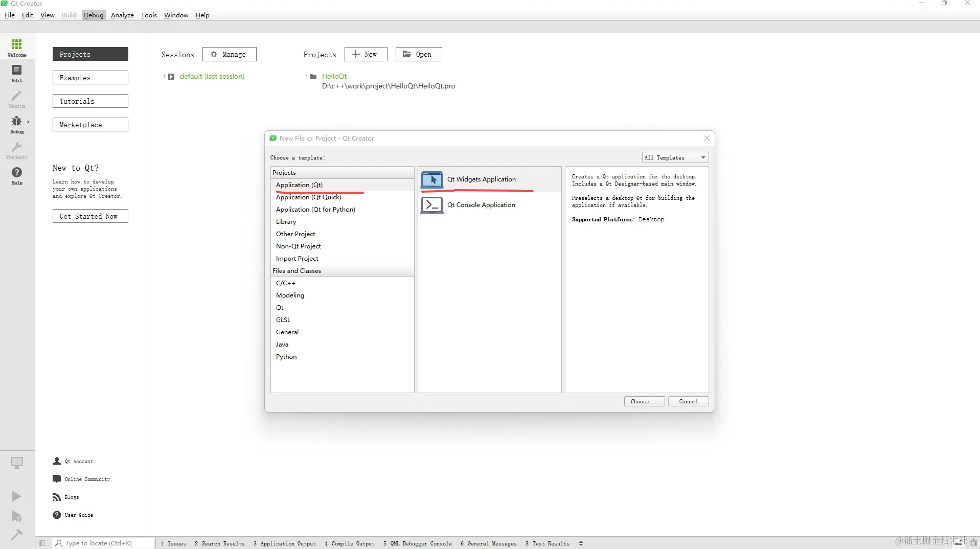This screenshot has width=980, height=549.
Task: Open the Issues output pane
Action: [x=173, y=543]
